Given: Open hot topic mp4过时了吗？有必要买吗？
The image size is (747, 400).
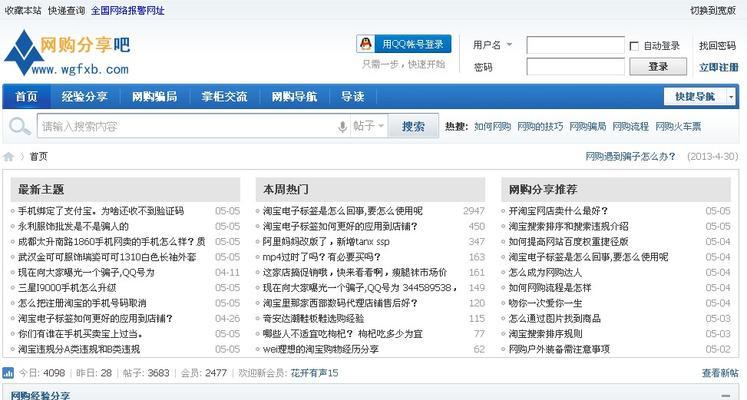Looking at the screenshot, I should click(x=322, y=257).
